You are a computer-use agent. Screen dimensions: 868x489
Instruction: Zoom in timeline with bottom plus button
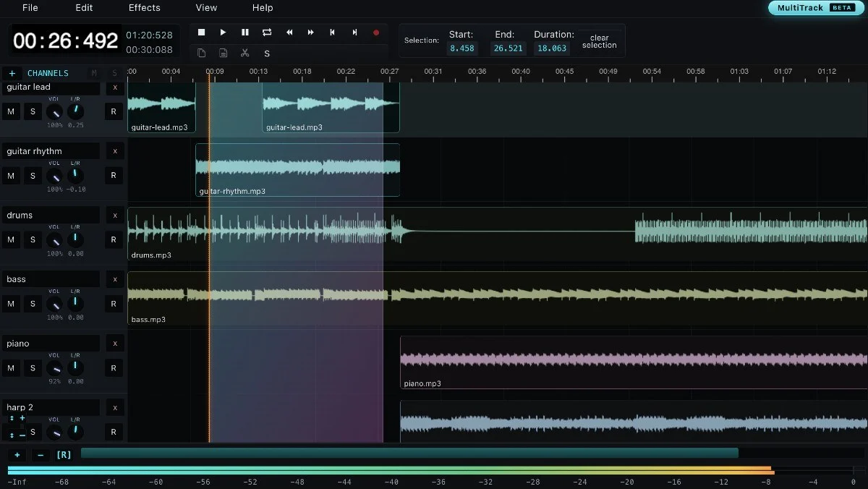[x=17, y=455]
